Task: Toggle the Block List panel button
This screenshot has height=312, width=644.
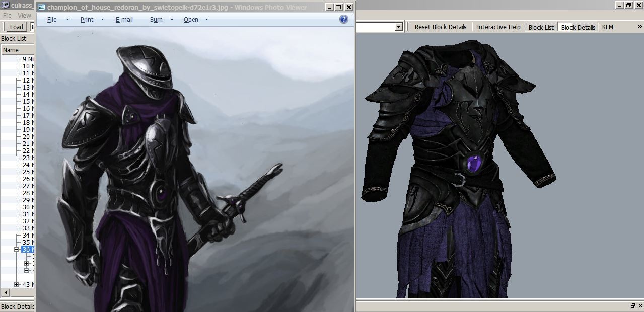Action: (541, 27)
